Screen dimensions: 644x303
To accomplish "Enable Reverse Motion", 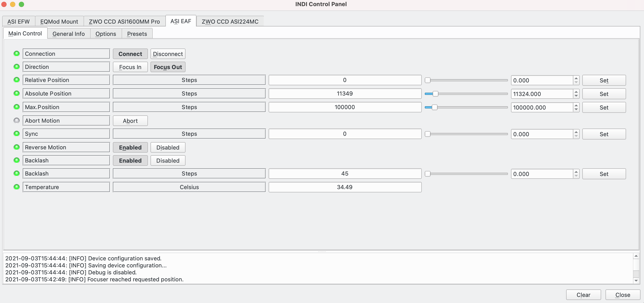I will [130, 147].
